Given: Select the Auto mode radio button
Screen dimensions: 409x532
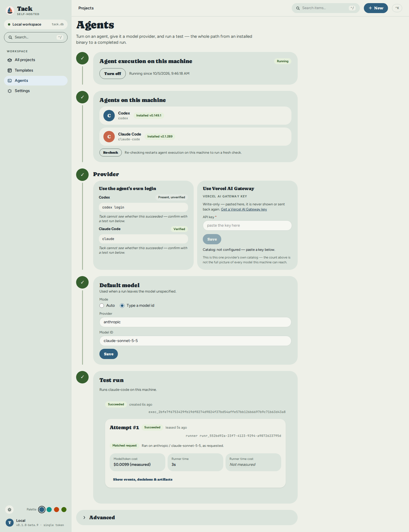Looking at the screenshot, I should point(102,306).
